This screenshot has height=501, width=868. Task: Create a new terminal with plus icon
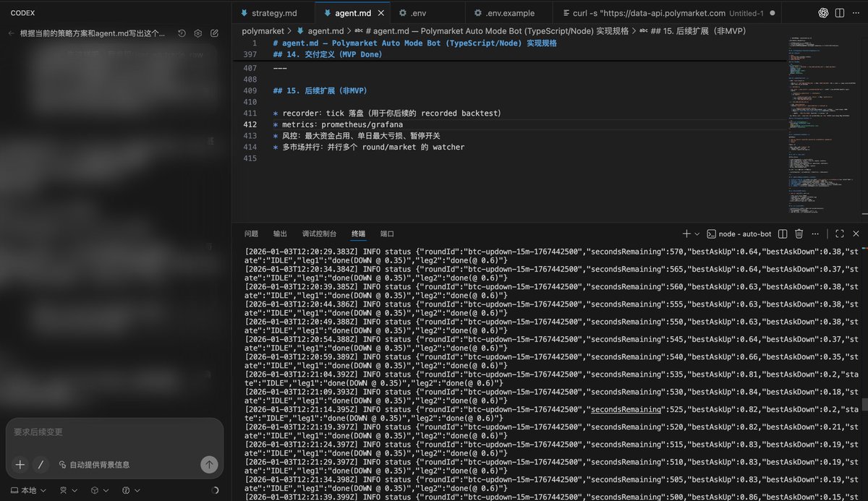[686, 234]
